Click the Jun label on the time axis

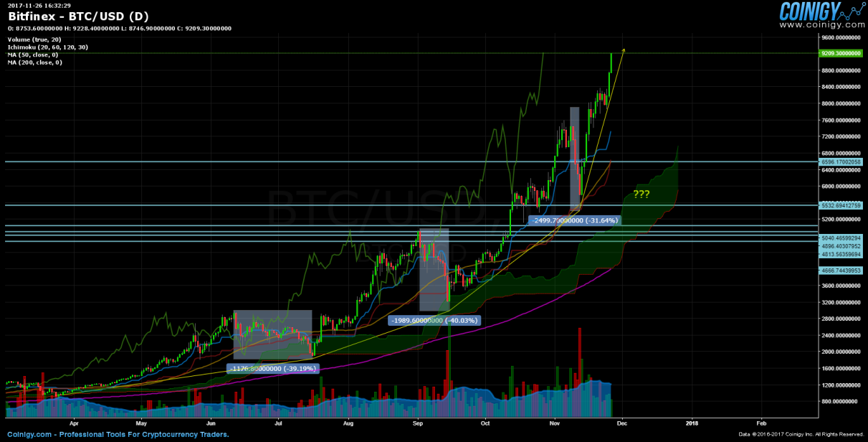(210, 423)
